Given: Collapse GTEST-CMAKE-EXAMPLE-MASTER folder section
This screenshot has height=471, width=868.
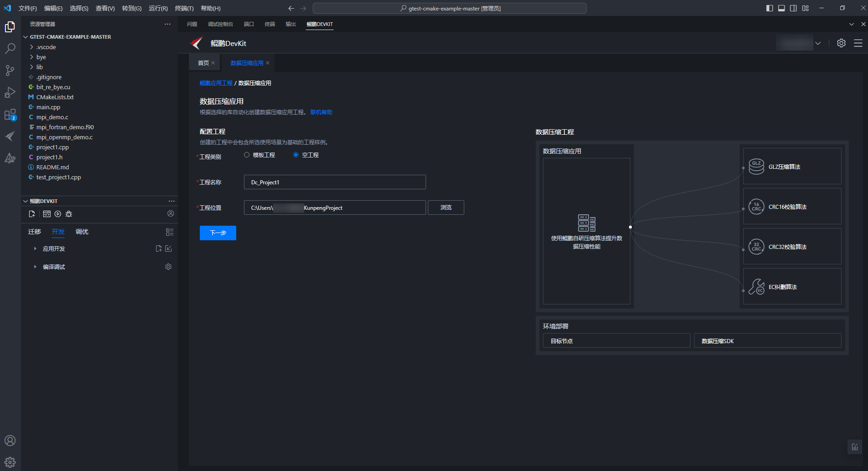Looking at the screenshot, I should click(x=25, y=37).
